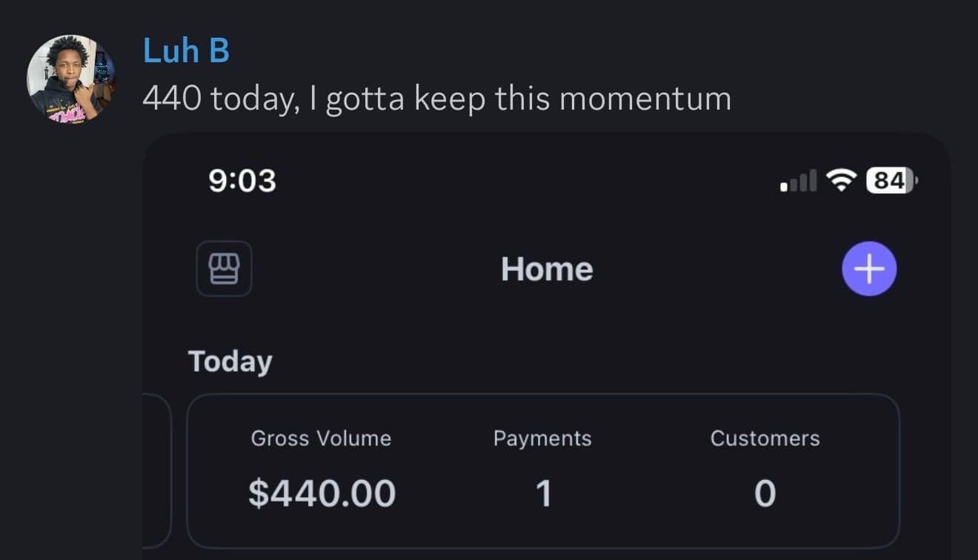Click the message text about 440 today

tap(436, 99)
